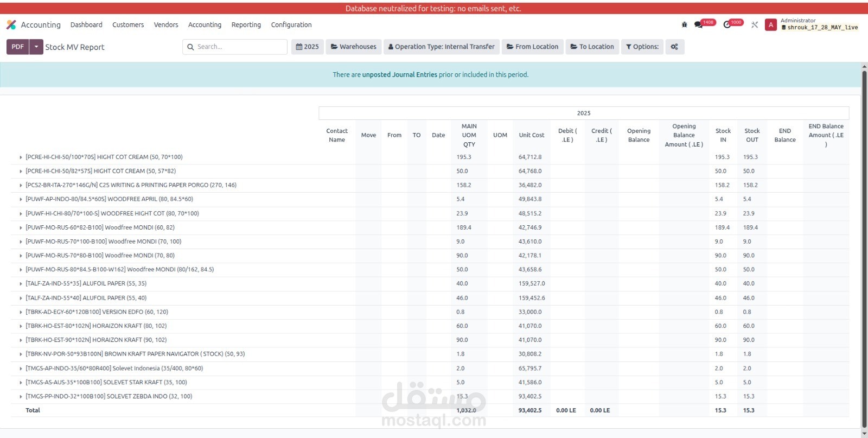
Task: Open the Accounting menu item
Action: 205,25
